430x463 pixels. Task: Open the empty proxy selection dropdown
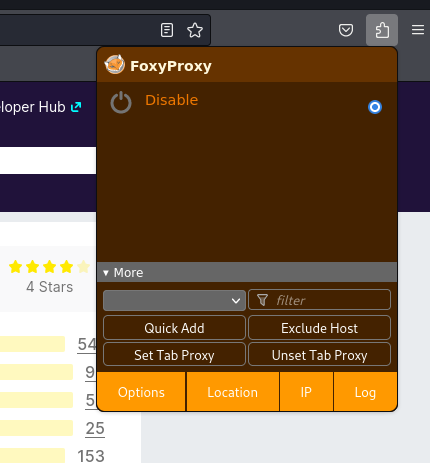pos(174,300)
